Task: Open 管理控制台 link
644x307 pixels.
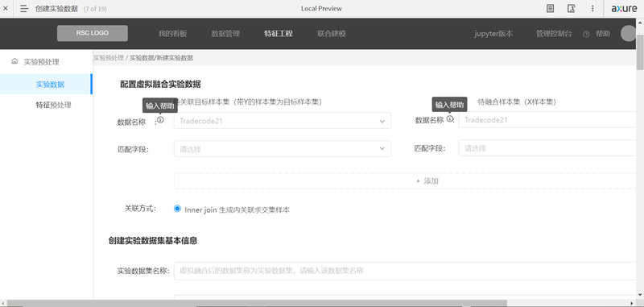Action: 554,34
